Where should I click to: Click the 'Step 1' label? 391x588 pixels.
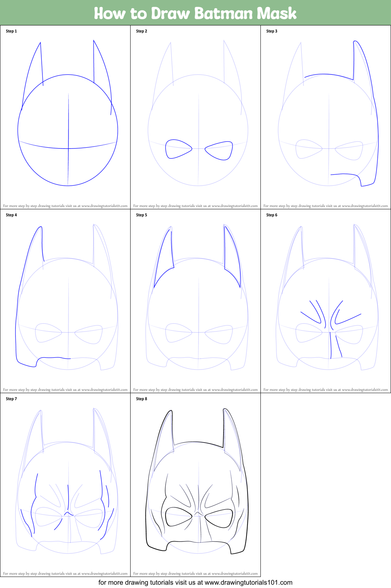[x=11, y=31]
